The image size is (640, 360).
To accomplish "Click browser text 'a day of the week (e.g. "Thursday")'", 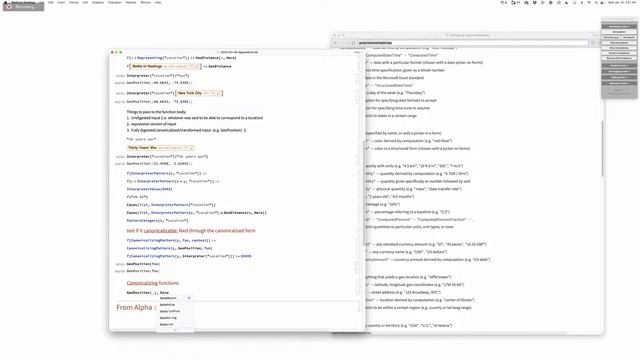I will (396, 93).
